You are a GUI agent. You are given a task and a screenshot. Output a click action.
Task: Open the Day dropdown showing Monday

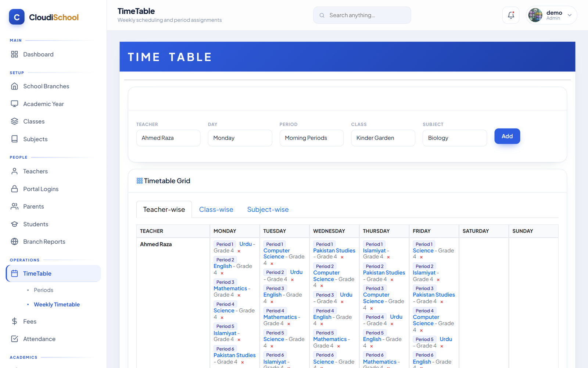(240, 138)
